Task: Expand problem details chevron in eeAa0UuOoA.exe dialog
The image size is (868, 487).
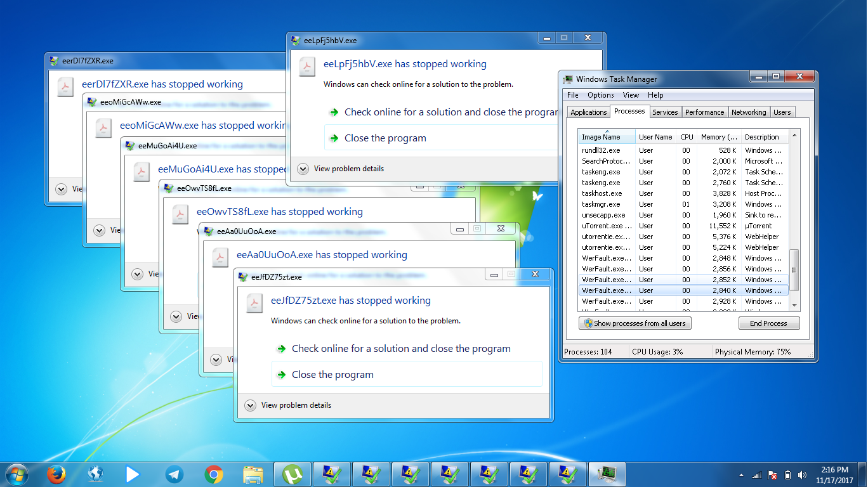Action: coord(216,360)
